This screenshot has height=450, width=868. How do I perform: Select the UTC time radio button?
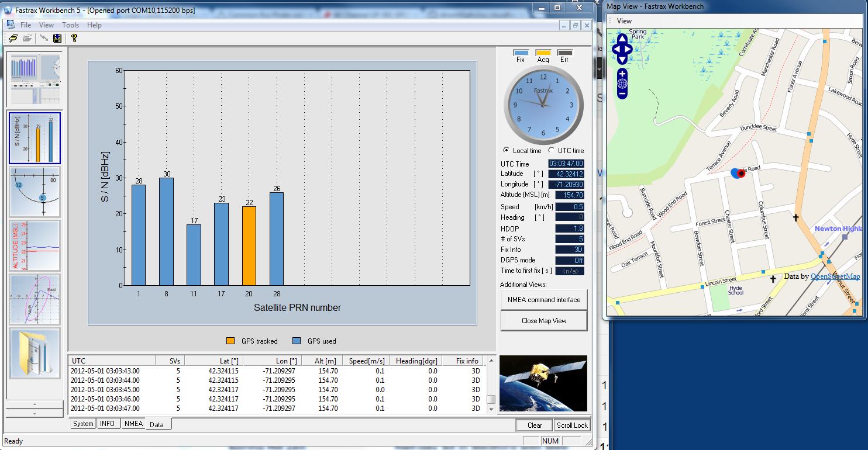pyautogui.click(x=551, y=151)
